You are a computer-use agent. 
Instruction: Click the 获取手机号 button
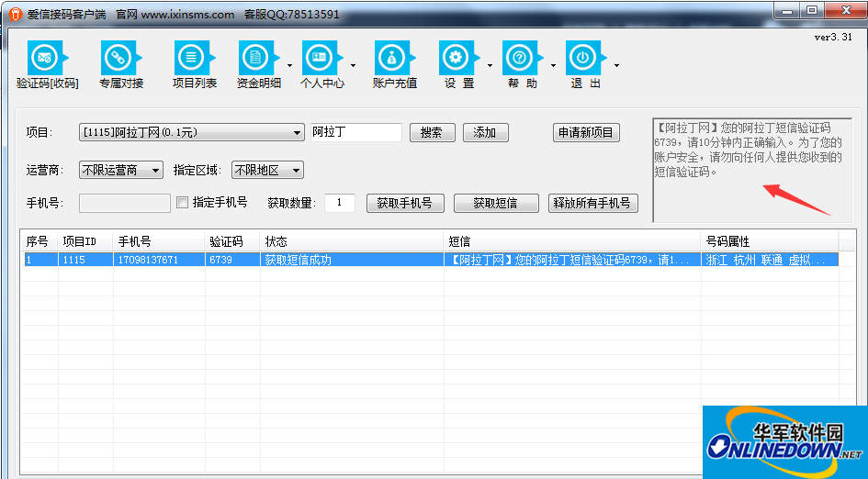(405, 203)
